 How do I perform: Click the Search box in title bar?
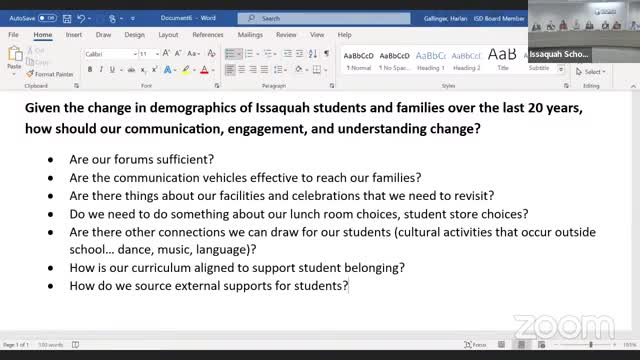point(324,18)
